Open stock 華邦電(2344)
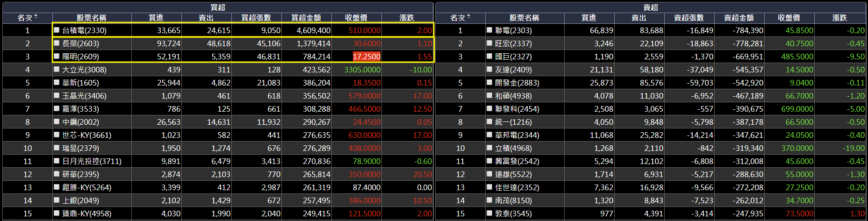This screenshot has width=868, height=221. 517,135
